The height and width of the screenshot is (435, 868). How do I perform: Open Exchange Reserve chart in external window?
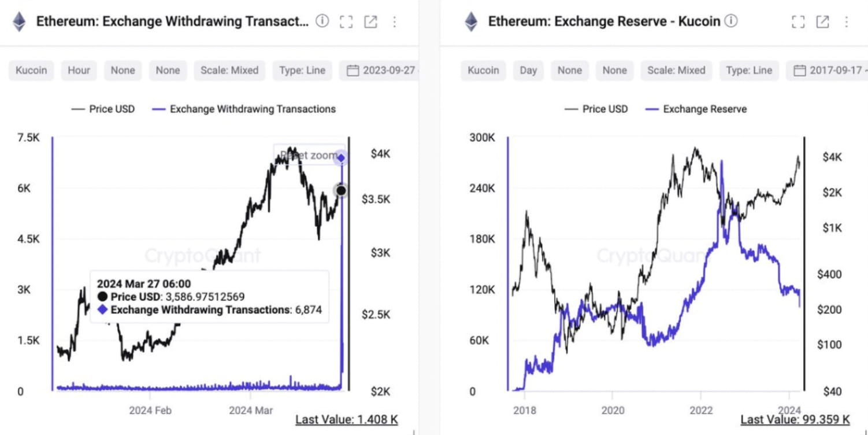click(822, 21)
